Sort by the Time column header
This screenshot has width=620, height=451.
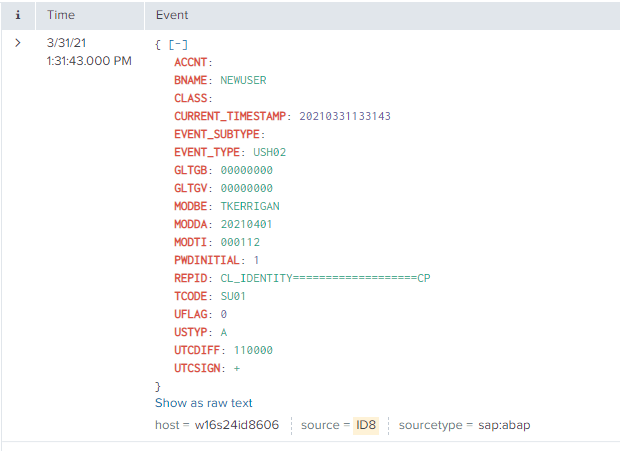tap(61, 15)
